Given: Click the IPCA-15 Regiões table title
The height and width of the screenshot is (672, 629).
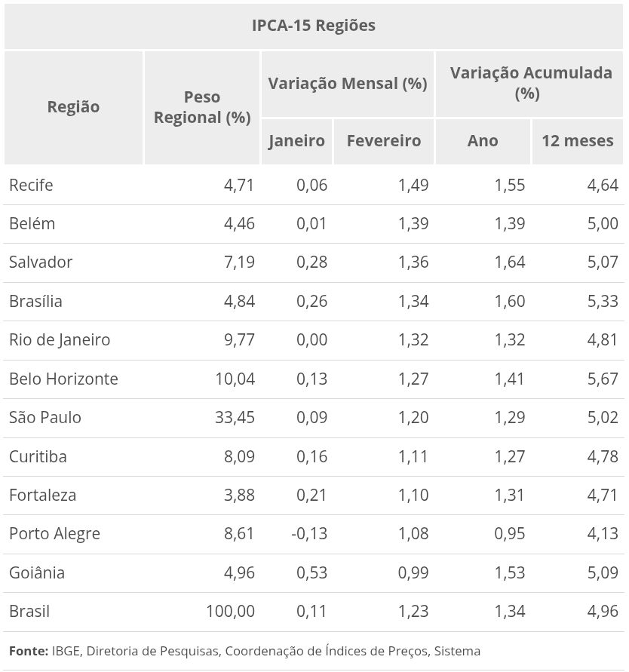Looking at the screenshot, I should (314, 26).
